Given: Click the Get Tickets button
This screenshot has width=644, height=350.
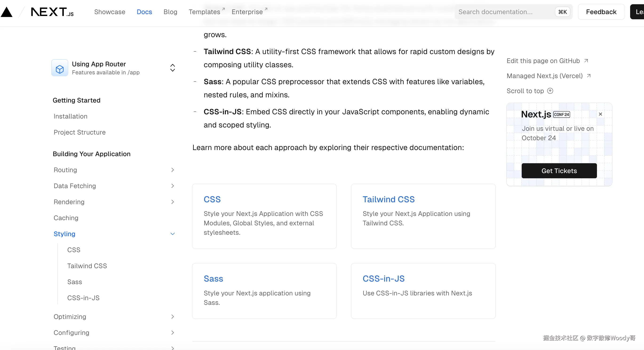Looking at the screenshot, I should 559,171.
